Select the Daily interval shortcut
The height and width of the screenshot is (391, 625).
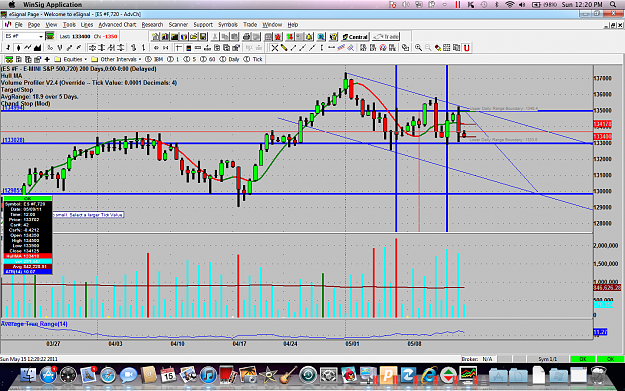coord(229,59)
